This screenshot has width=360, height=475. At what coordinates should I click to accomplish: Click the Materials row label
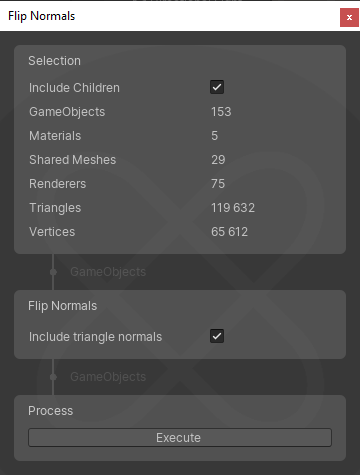pyautogui.click(x=55, y=136)
